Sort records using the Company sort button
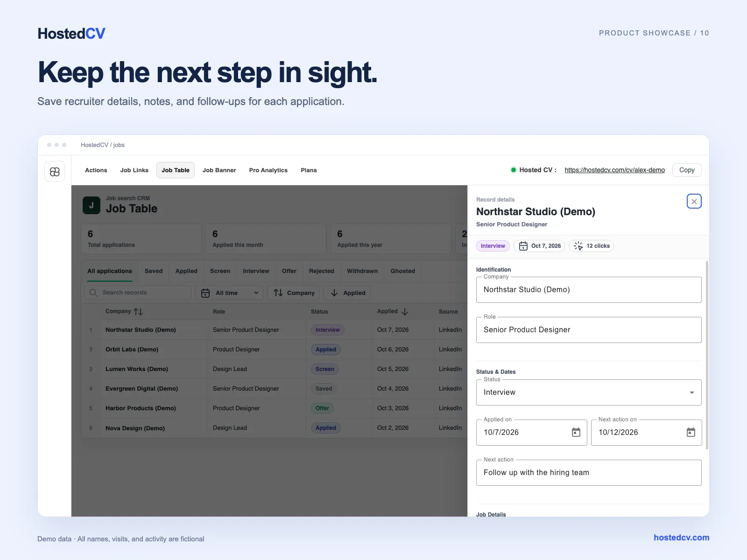The image size is (747, 560). 294,293
